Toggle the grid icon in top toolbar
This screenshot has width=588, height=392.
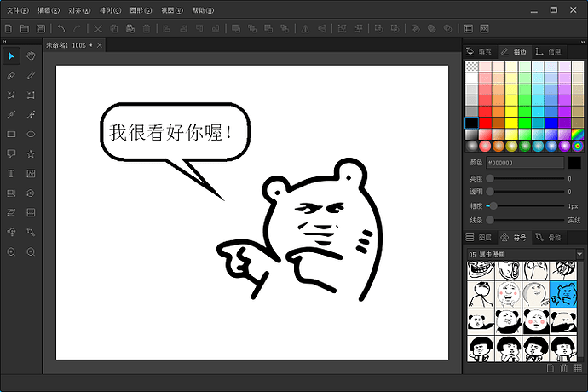tap(469, 28)
